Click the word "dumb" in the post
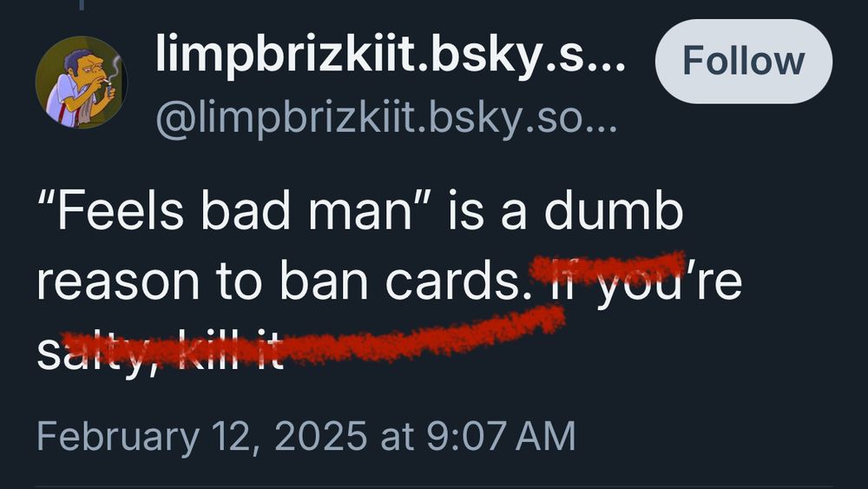 click(x=614, y=210)
